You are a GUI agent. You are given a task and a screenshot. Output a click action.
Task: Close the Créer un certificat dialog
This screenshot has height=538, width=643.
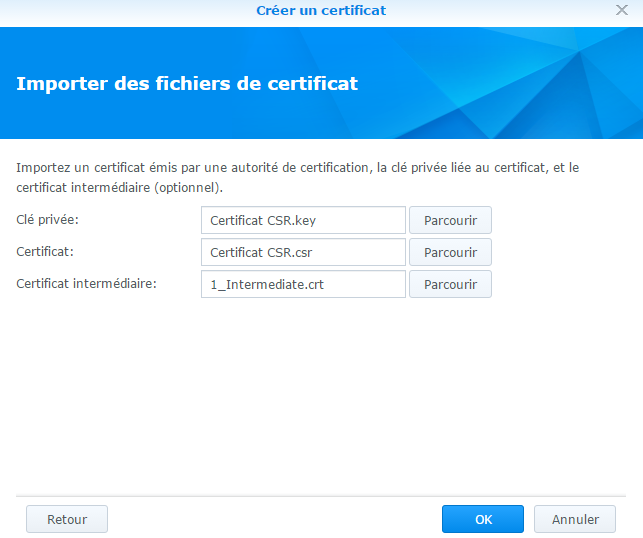622,10
